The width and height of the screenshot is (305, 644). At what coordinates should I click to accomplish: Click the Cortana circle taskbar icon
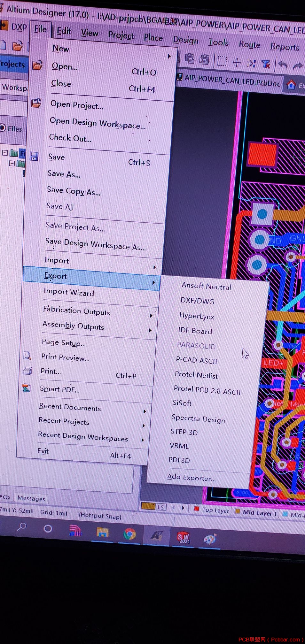[x=48, y=529]
